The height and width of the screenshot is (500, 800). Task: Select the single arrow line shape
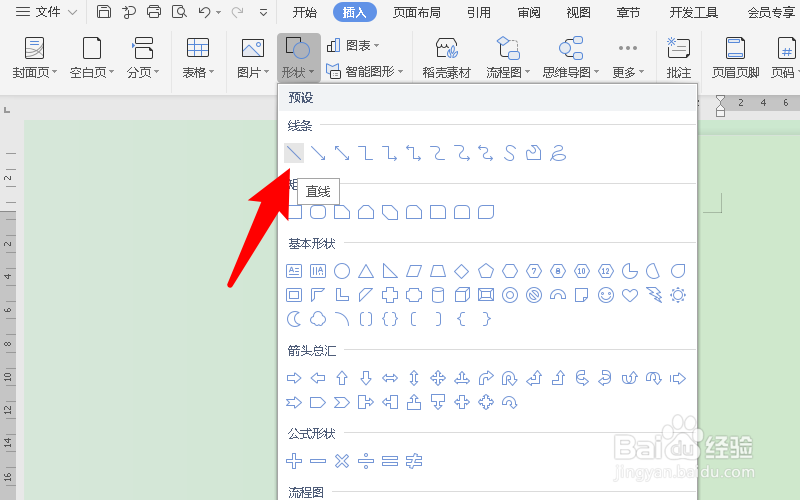coord(318,153)
